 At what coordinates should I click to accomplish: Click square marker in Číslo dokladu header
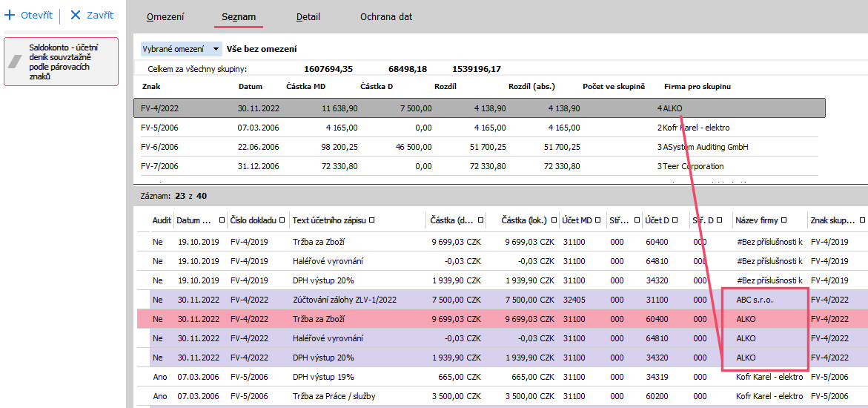click(282, 220)
